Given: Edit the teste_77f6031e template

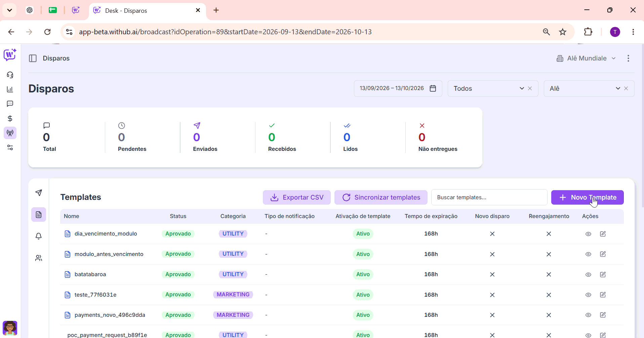Looking at the screenshot, I should point(603,295).
